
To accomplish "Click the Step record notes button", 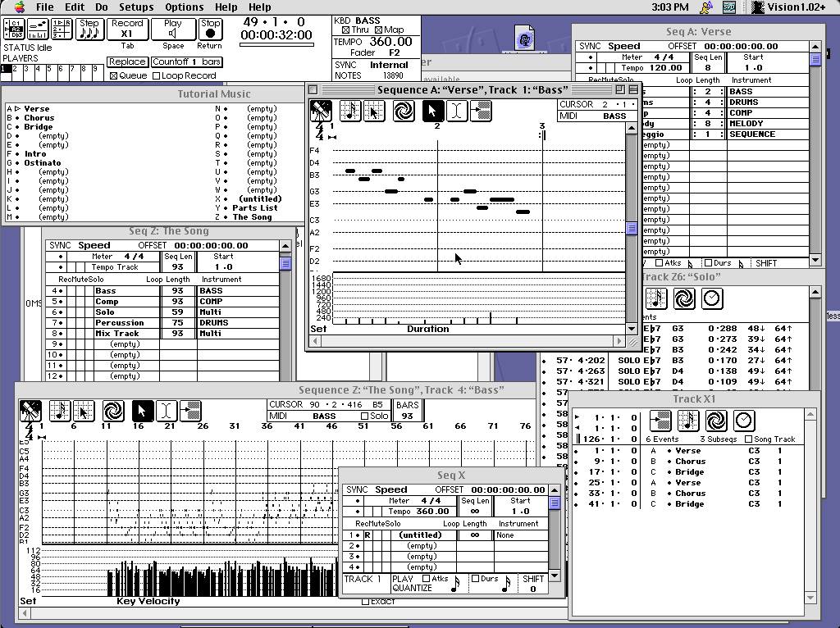I will [89, 30].
